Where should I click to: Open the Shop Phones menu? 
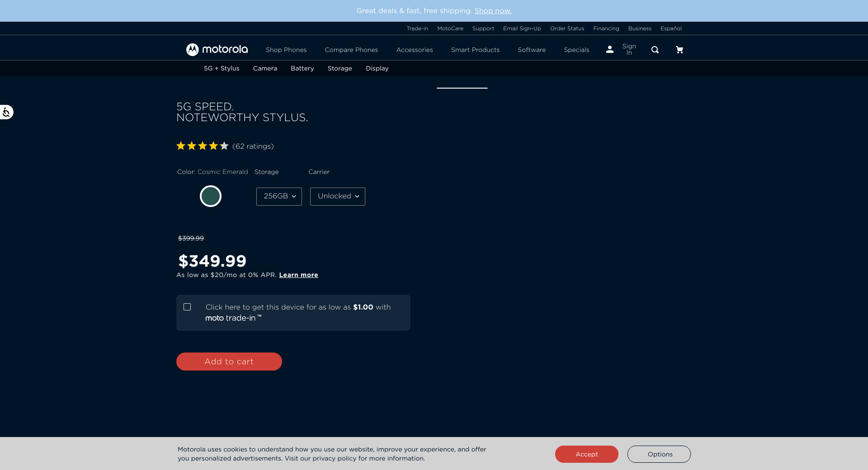point(286,50)
